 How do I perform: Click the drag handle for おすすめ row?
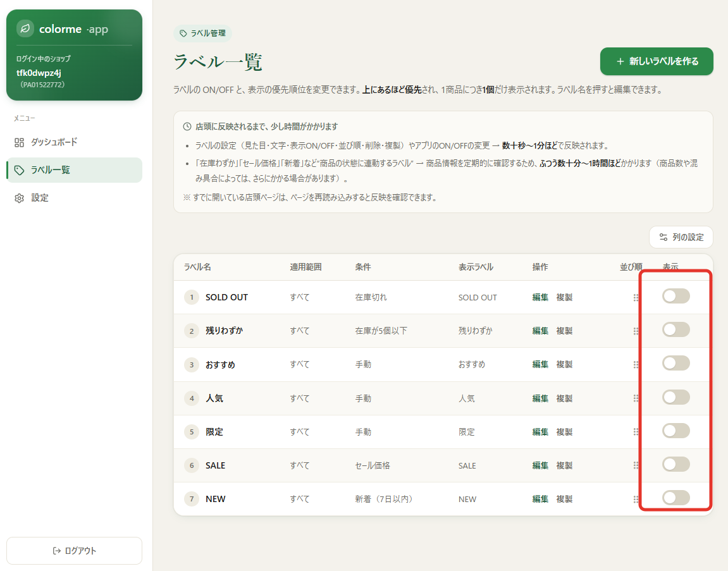coord(636,365)
